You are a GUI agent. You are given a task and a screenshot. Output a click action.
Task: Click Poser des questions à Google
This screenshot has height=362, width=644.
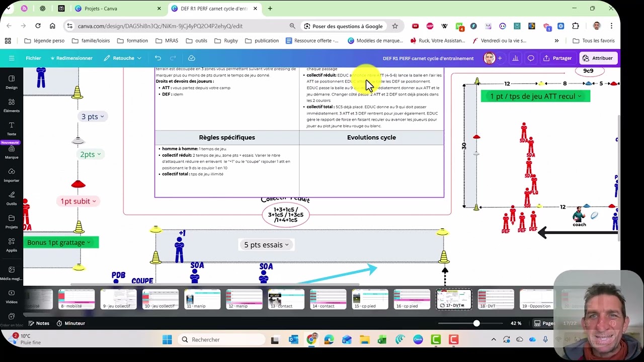click(343, 26)
